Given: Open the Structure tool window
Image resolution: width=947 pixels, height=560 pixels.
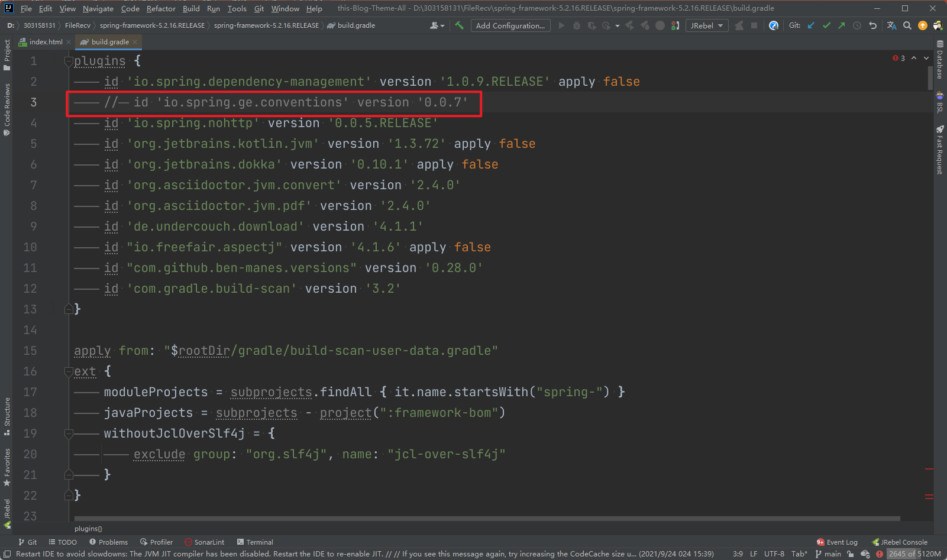Looking at the screenshot, I should click(x=7, y=416).
